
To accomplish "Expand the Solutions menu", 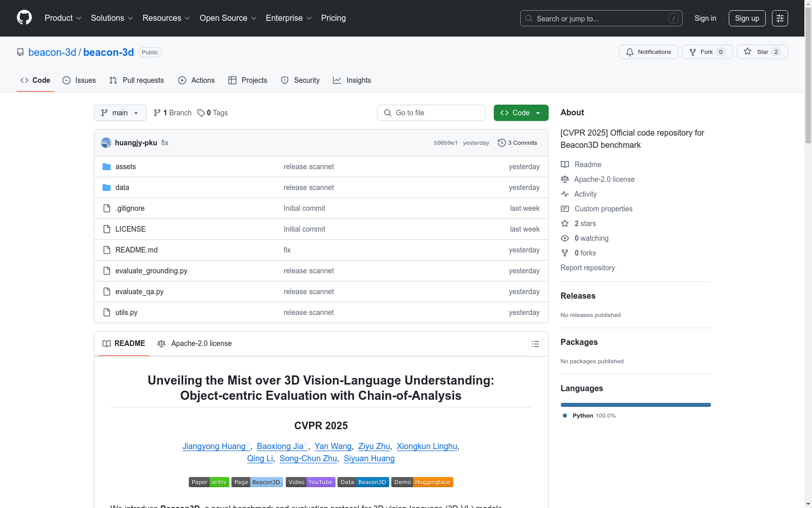I will click(112, 18).
